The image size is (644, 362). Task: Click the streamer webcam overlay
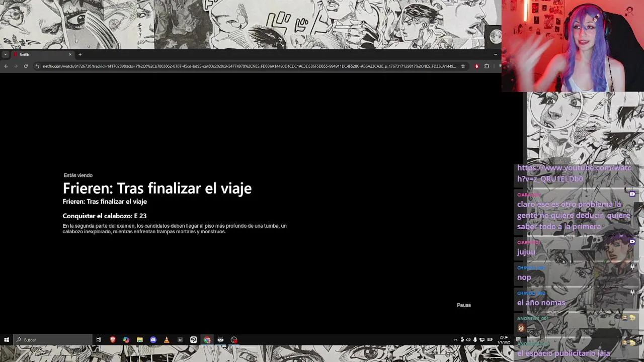573,46
